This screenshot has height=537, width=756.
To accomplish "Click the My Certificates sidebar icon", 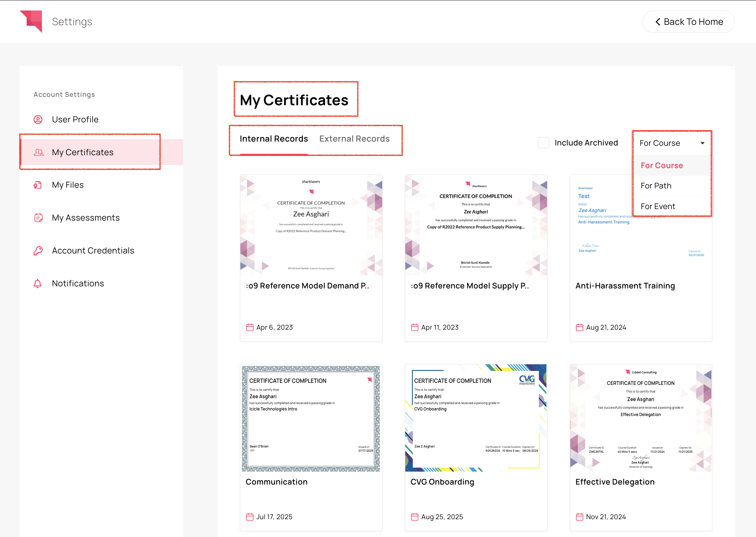I will click(x=38, y=152).
